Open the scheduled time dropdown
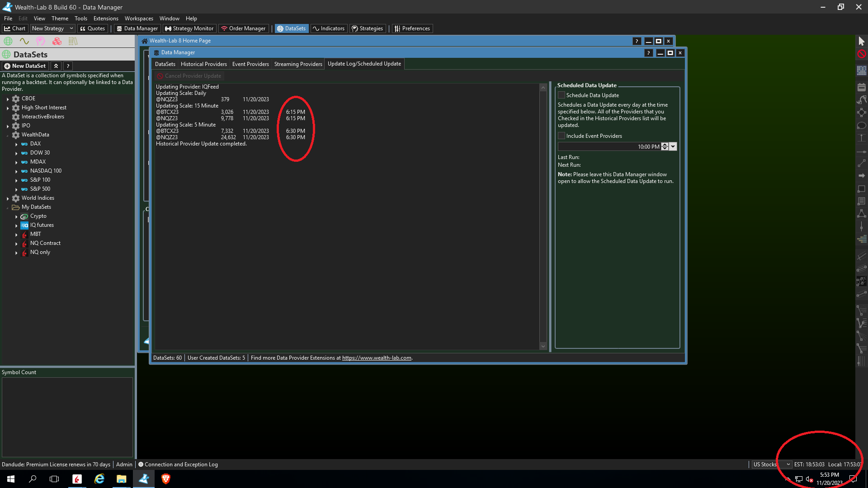This screenshot has width=868, height=488. pyautogui.click(x=673, y=147)
